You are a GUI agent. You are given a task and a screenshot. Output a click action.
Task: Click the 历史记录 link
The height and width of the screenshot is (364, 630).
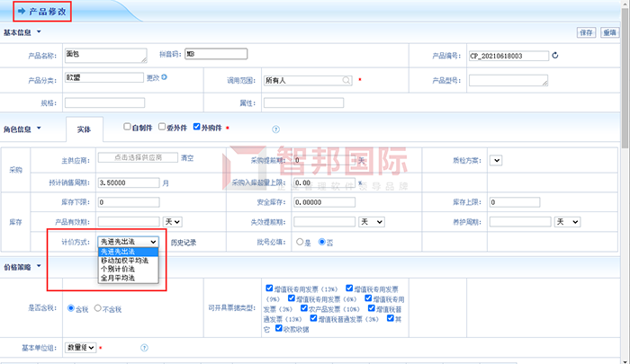coord(185,242)
